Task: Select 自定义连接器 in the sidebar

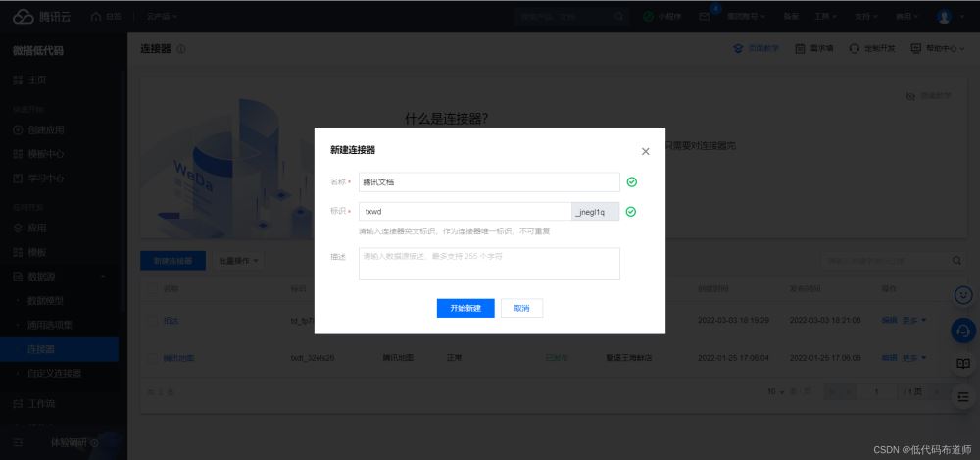Action: click(54, 373)
